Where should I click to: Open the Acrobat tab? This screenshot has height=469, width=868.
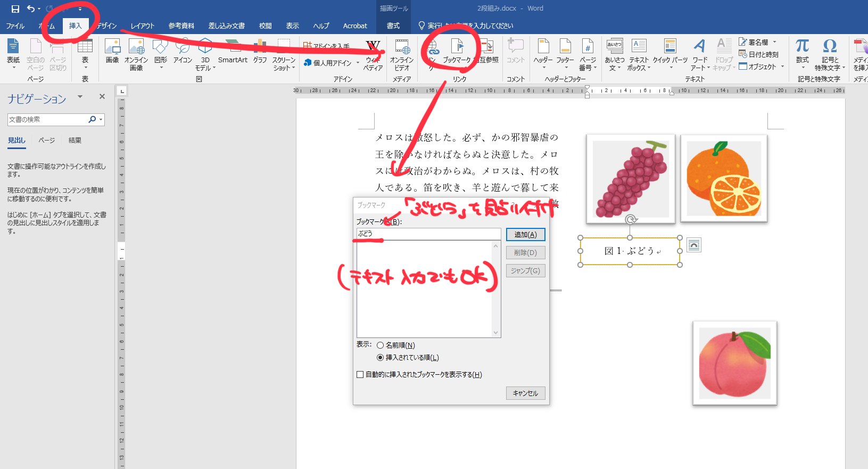(x=355, y=26)
